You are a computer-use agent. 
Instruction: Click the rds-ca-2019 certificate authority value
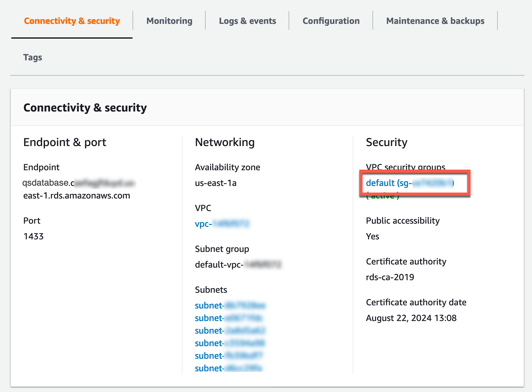[x=390, y=277]
